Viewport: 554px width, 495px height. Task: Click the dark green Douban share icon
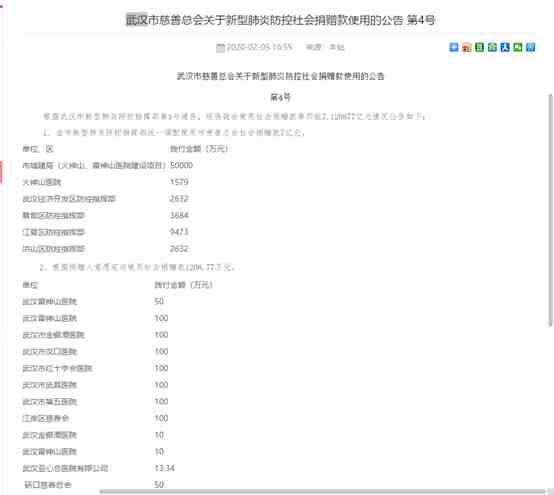coord(479,47)
